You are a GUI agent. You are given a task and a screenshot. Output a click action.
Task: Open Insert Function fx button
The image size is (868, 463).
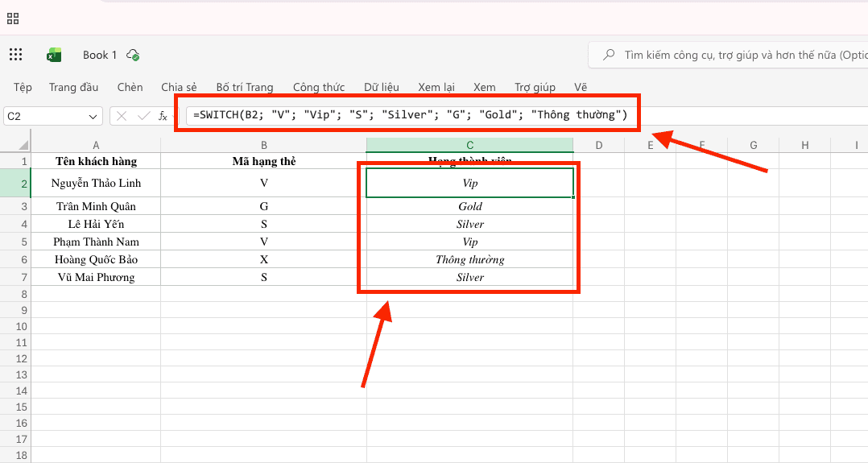click(x=163, y=116)
